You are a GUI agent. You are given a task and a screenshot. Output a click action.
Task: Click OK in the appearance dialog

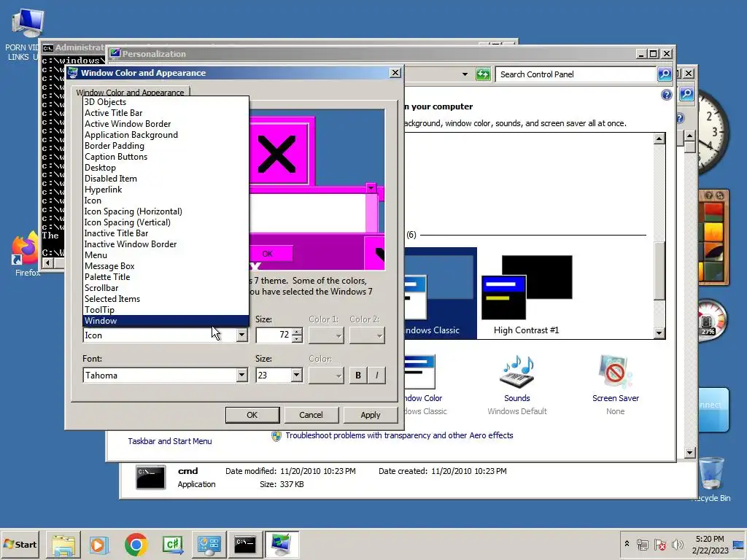coord(252,415)
